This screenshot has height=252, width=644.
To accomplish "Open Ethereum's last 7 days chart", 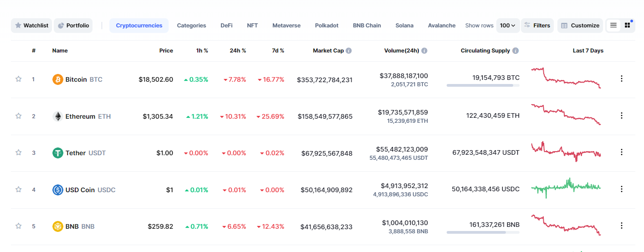I will coord(566,115).
